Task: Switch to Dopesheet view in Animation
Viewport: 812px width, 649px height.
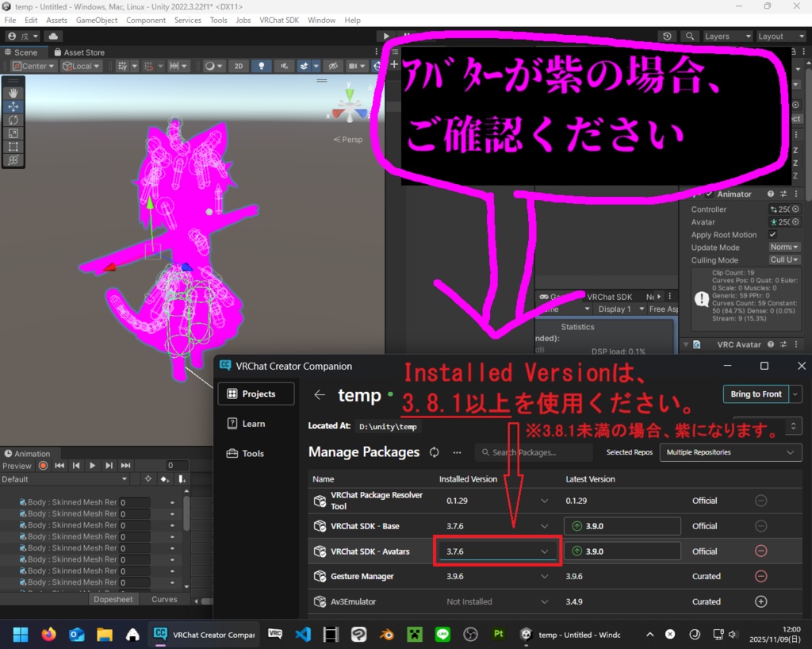Action: click(x=113, y=599)
